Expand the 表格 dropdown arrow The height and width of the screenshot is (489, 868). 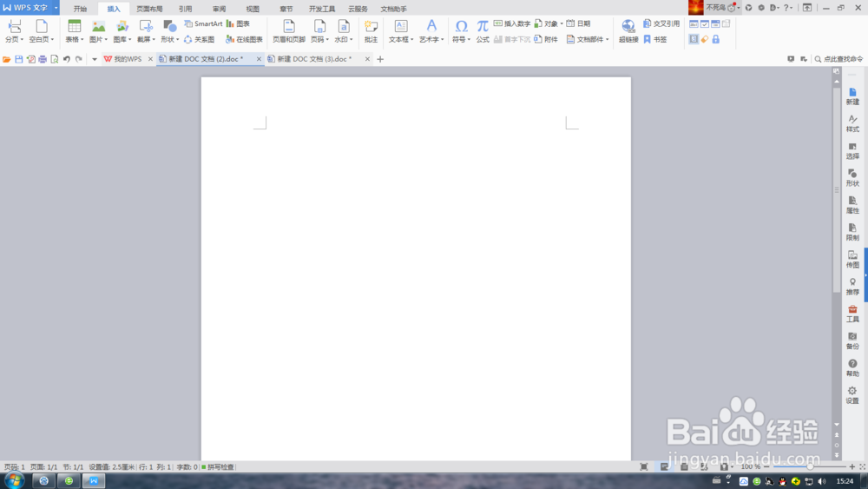pos(82,40)
